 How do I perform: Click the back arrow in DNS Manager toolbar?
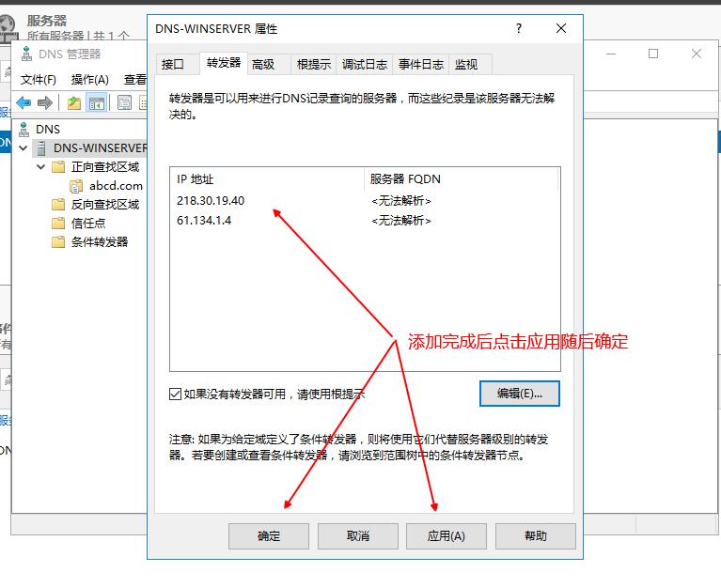tap(24, 102)
